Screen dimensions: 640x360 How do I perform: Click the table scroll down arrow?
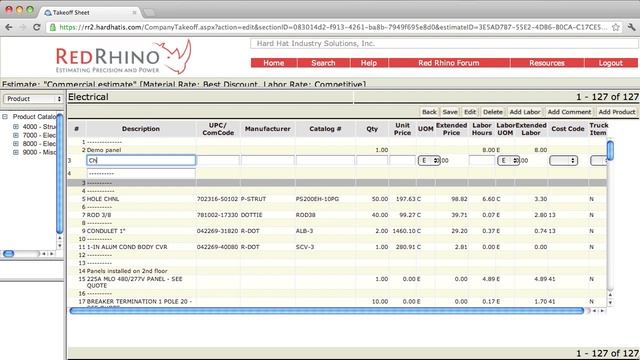tap(610, 303)
